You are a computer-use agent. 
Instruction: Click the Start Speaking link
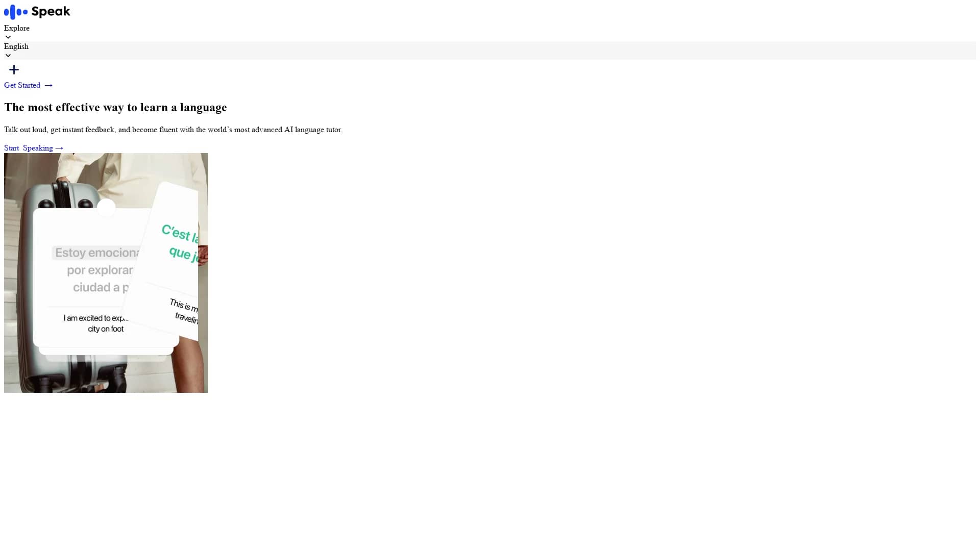pos(34,148)
